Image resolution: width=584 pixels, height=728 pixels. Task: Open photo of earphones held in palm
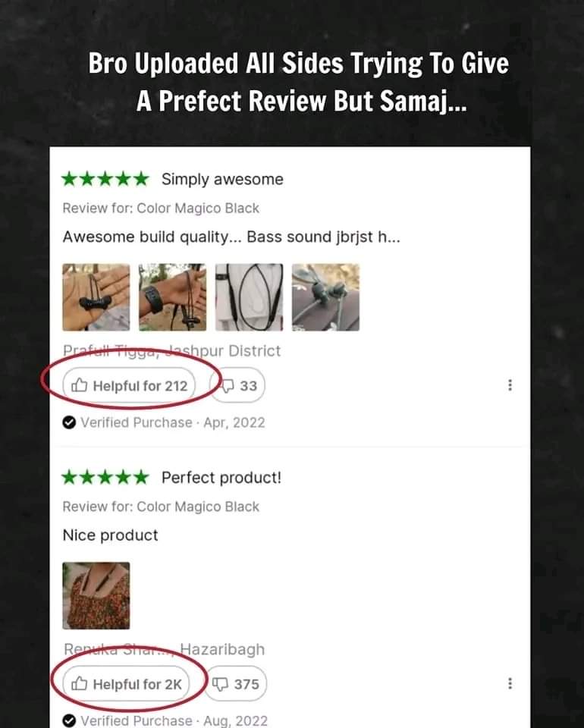96,297
